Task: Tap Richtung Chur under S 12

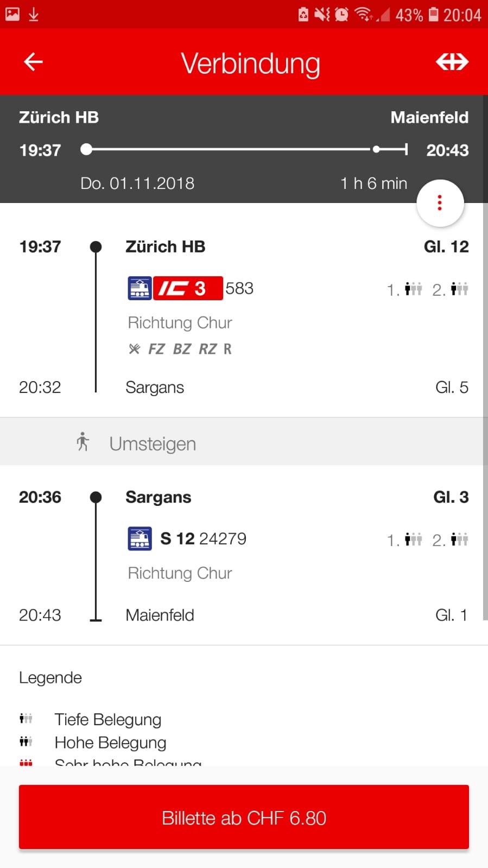Action: coord(180,573)
